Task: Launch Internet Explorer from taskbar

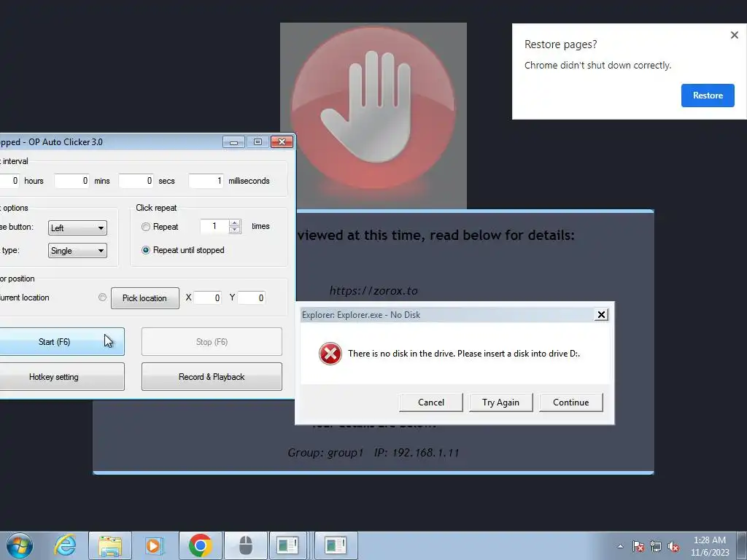Action: tap(65, 545)
